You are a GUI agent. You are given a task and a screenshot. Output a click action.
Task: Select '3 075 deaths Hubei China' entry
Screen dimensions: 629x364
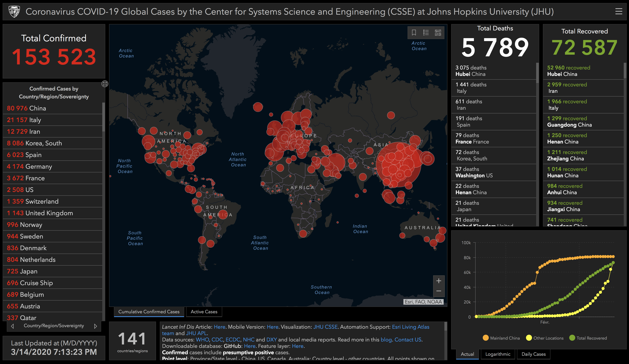[494, 71]
